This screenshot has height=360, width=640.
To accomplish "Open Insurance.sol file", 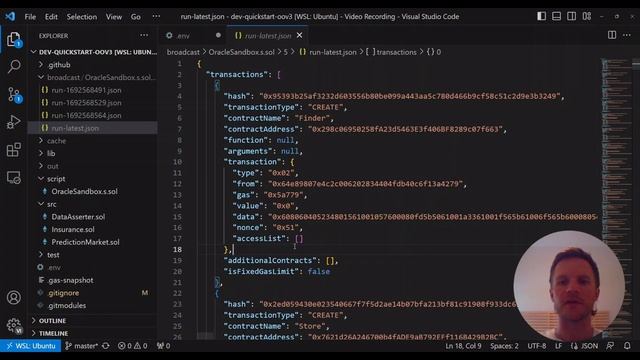I will (94, 229).
